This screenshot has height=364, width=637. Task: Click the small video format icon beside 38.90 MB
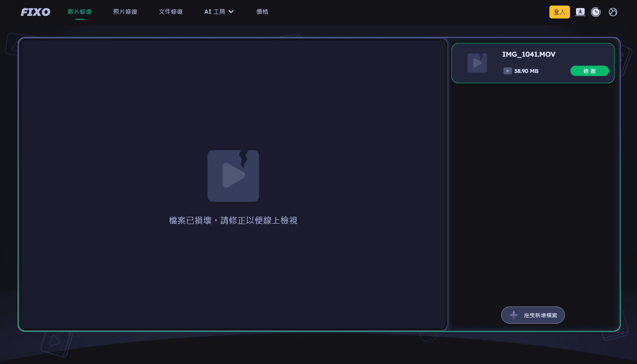(508, 71)
